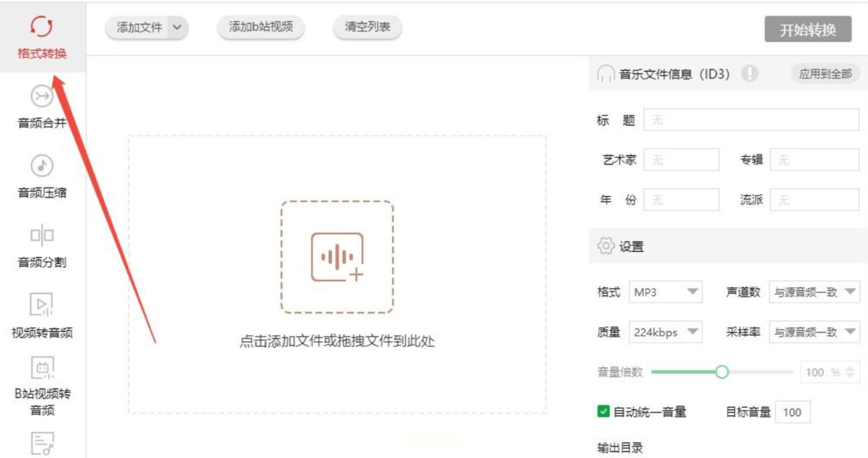Switch to the 视频转音频 tab
This screenshot has height=458, width=868.
(x=42, y=315)
